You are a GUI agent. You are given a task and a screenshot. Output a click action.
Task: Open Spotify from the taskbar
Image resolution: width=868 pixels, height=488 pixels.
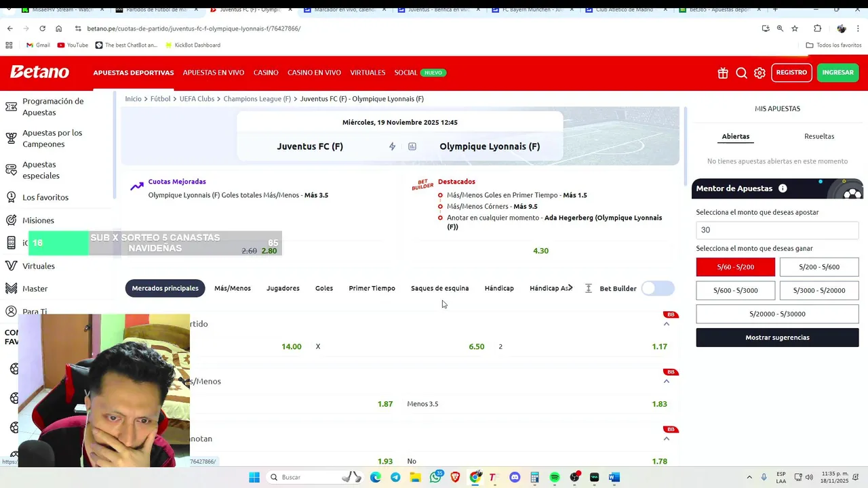pyautogui.click(x=555, y=477)
